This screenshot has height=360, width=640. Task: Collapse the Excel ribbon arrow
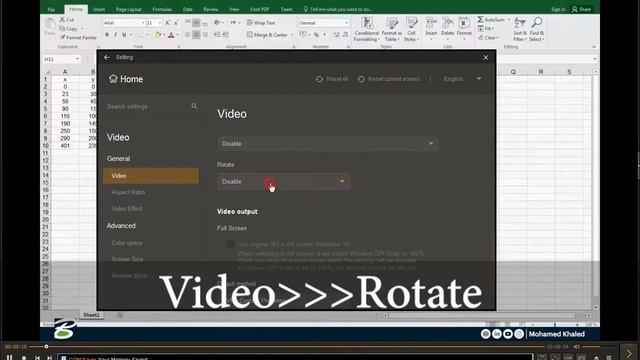pos(594,47)
